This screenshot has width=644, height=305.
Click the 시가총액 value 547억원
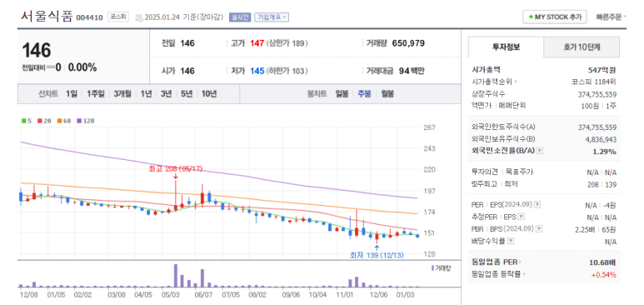tap(602, 70)
